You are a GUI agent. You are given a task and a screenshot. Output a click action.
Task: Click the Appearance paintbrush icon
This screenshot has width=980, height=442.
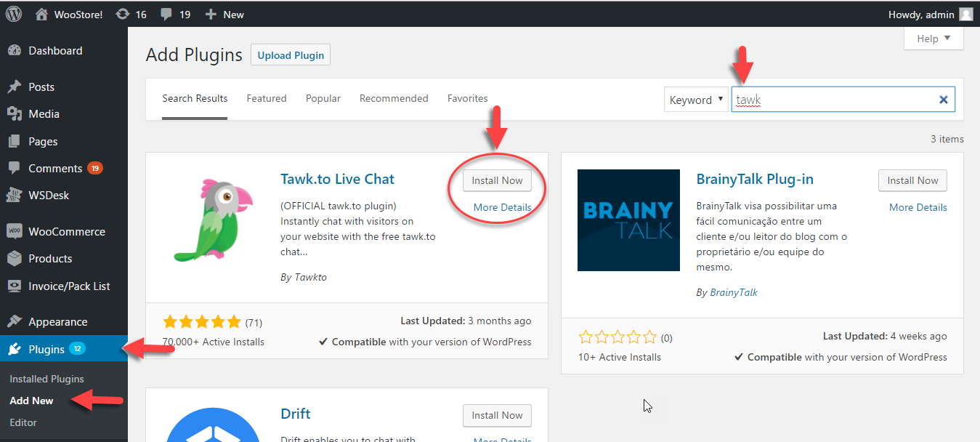pos(14,321)
